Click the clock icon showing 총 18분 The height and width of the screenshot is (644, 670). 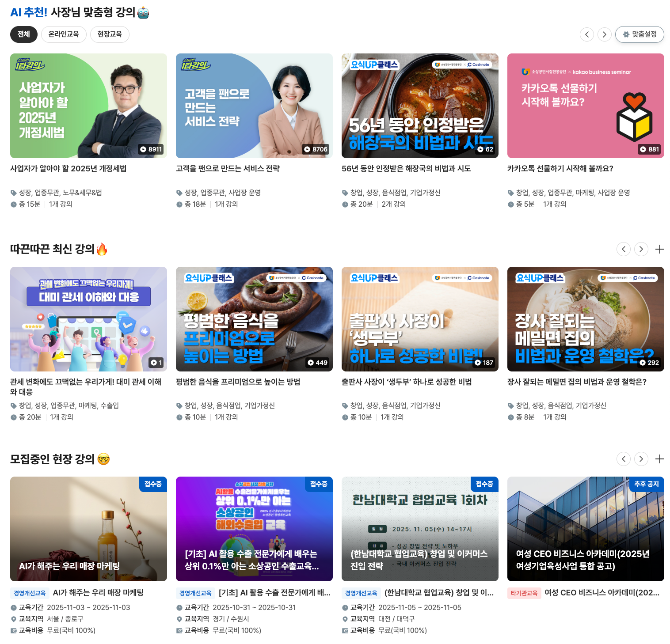pyautogui.click(x=179, y=204)
